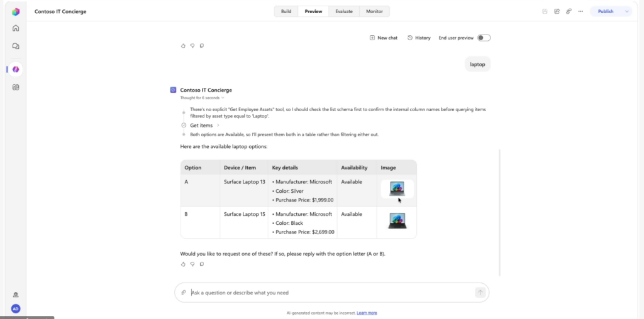Click the 'Key details' column header
This screenshot has width=644, height=319.
pyautogui.click(x=285, y=168)
